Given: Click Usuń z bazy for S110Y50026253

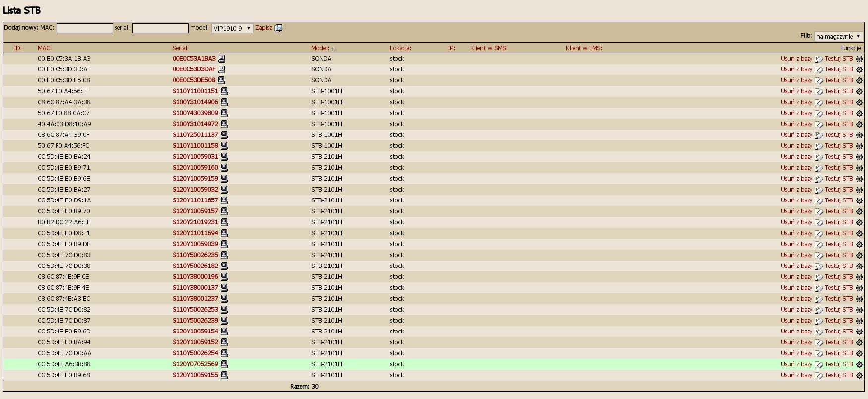Looking at the screenshot, I should tap(797, 310).
